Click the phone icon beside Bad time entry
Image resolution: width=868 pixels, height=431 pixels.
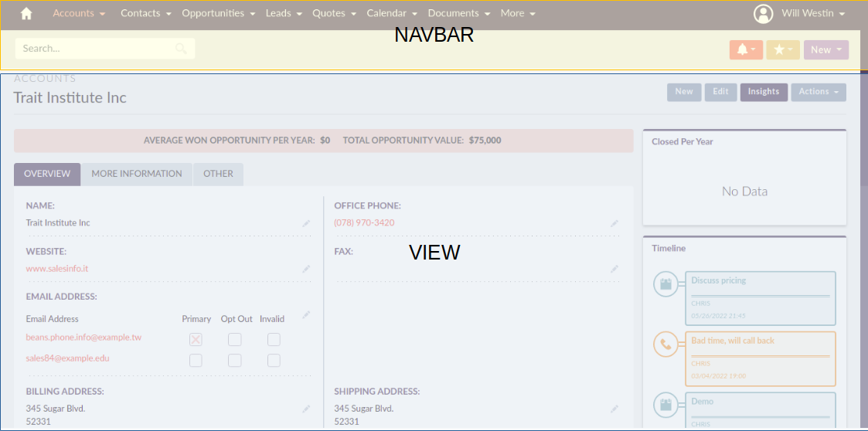(665, 345)
